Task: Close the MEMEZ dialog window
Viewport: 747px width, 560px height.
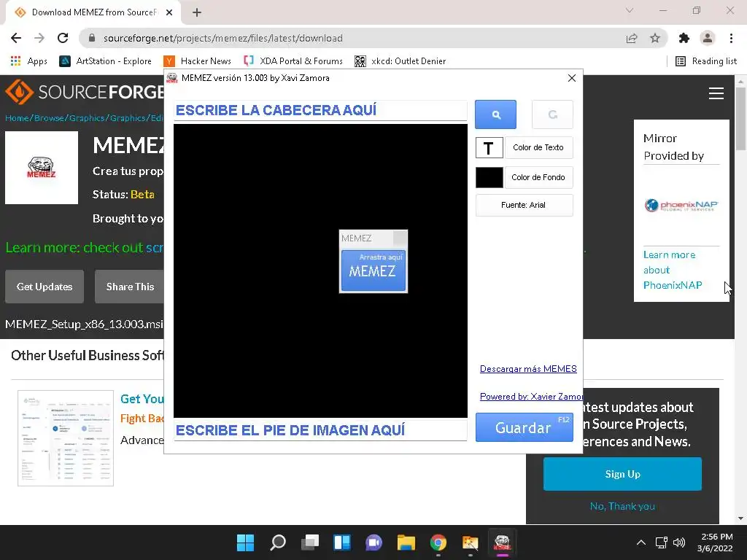Action: pos(572,78)
